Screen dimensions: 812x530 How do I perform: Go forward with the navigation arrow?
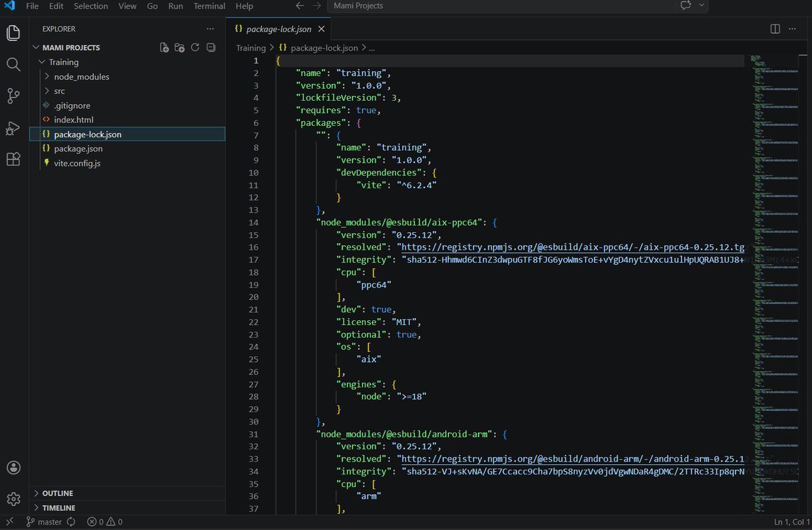(x=317, y=6)
